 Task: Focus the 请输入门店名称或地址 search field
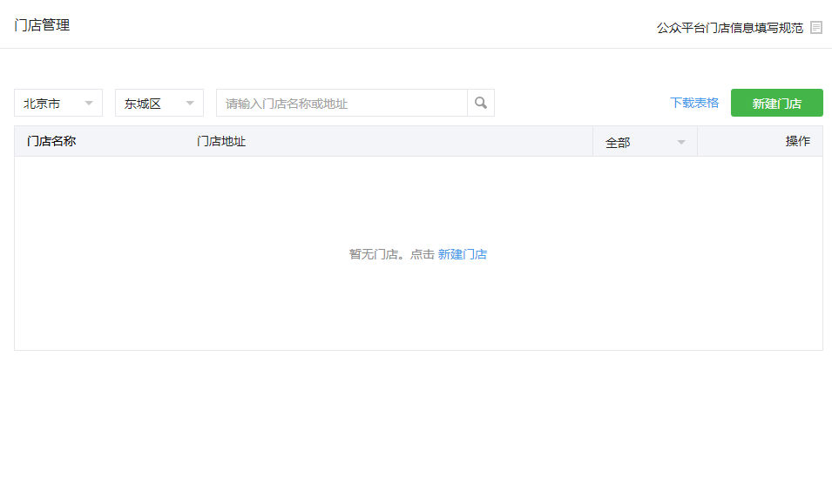tap(342, 103)
